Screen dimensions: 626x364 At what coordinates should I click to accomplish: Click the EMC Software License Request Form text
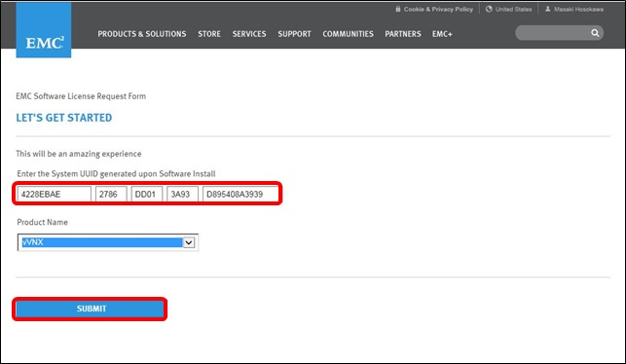pos(81,96)
